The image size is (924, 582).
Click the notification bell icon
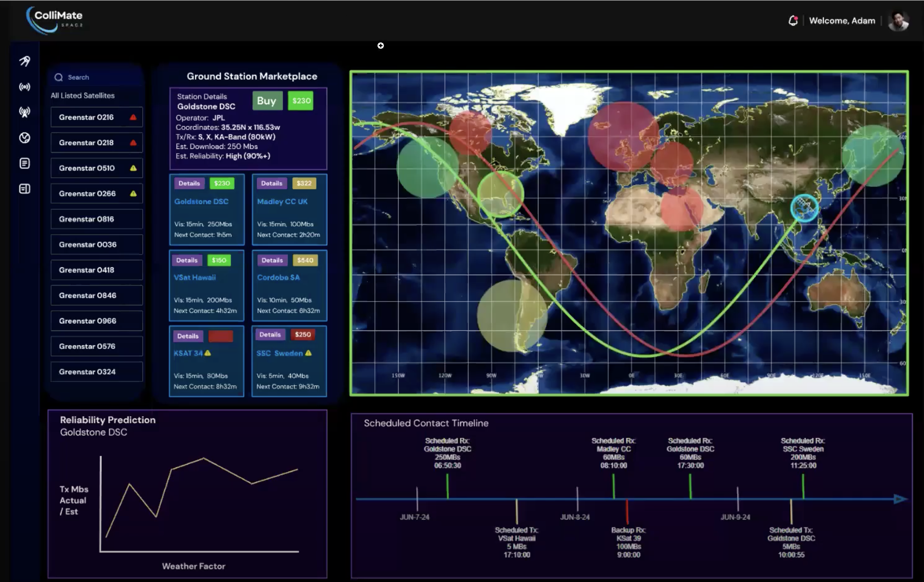[793, 20]
